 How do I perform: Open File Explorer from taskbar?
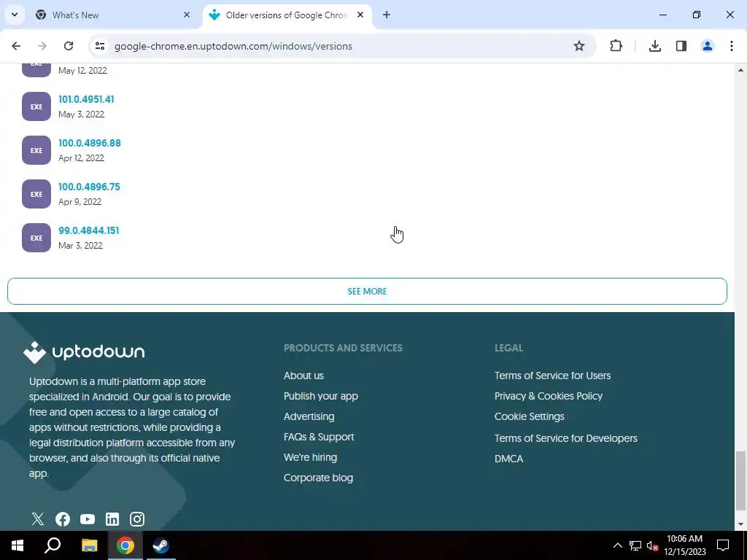89,545
